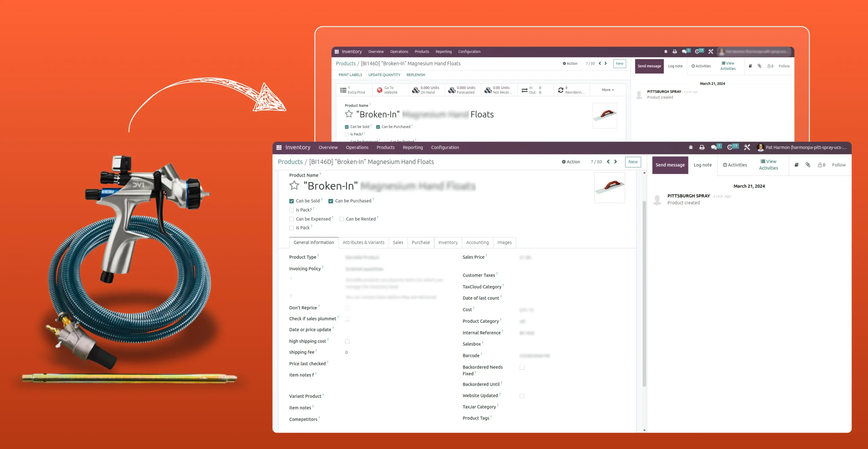868x449 pixels.
Task: Click the bug debug icon in front window
Action: [x=691, y=148]
